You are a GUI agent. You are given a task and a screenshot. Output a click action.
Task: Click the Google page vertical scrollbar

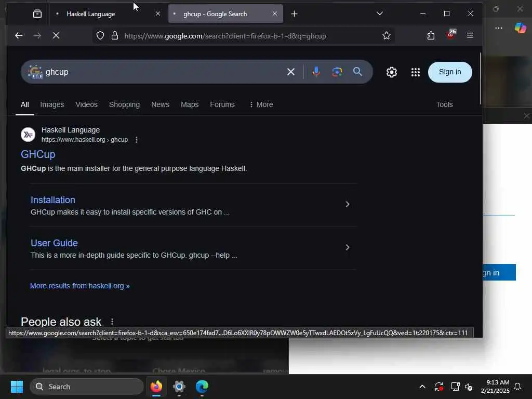(x=481, y=79)
